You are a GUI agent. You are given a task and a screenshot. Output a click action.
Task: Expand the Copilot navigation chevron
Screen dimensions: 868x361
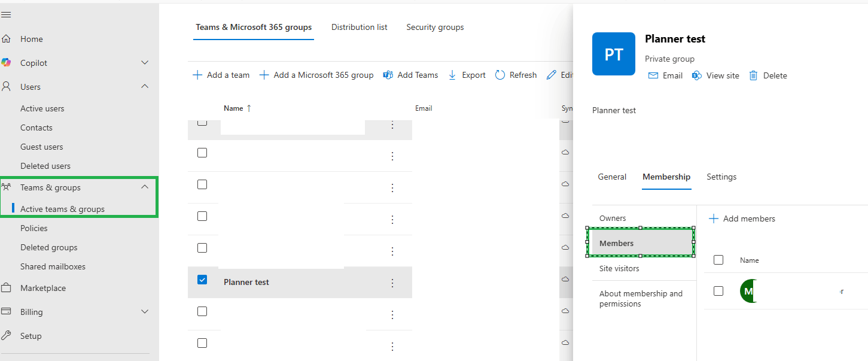145,63
